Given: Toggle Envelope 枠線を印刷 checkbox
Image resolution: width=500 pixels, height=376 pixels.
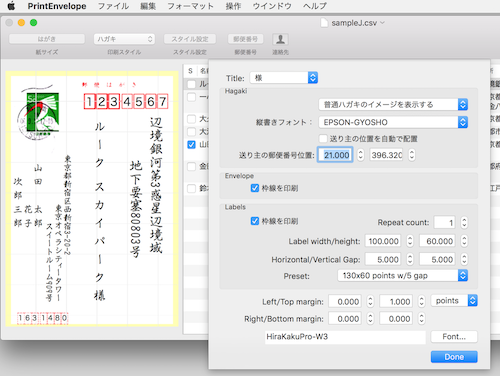Looking at the screenshot, I should pos(255,188).
